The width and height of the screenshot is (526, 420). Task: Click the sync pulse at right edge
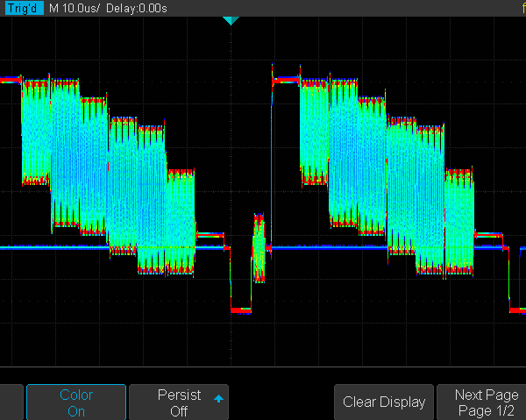pos(517,309)
